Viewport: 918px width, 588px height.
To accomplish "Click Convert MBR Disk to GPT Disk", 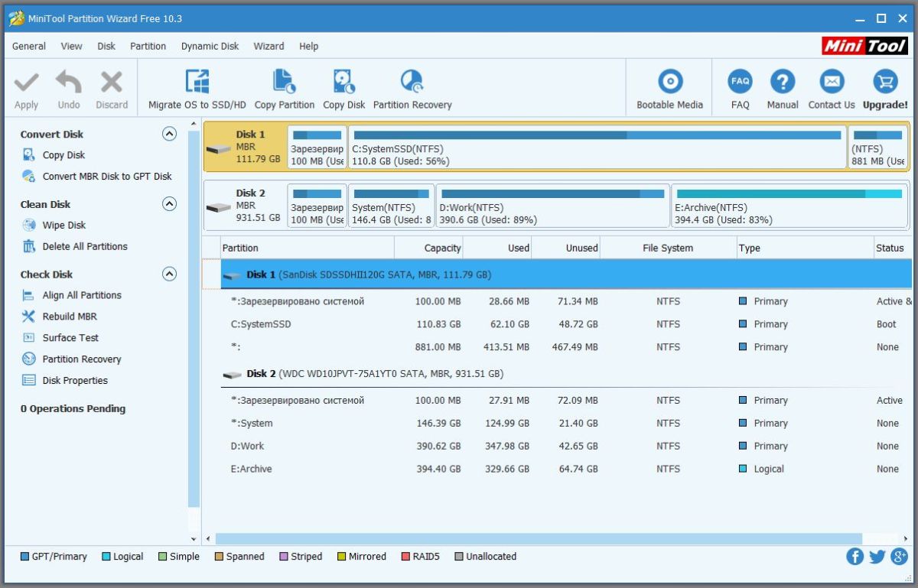I will [107, 176].
